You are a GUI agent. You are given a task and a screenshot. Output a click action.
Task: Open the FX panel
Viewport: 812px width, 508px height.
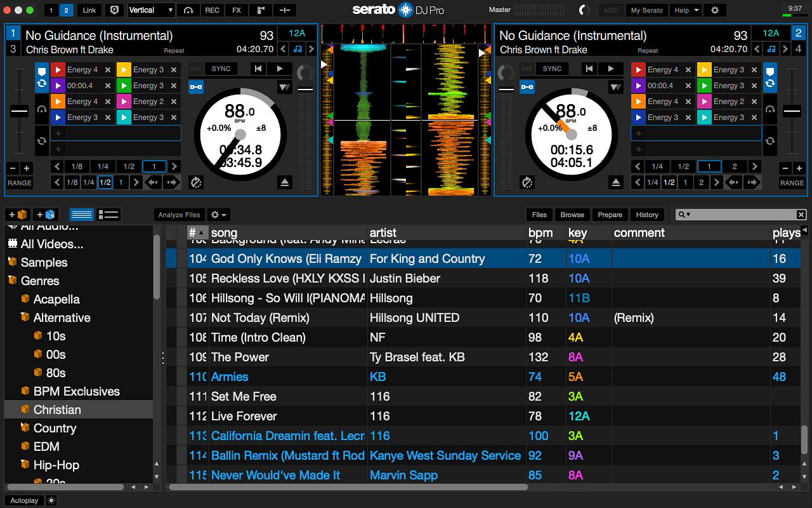coord(236,10)
